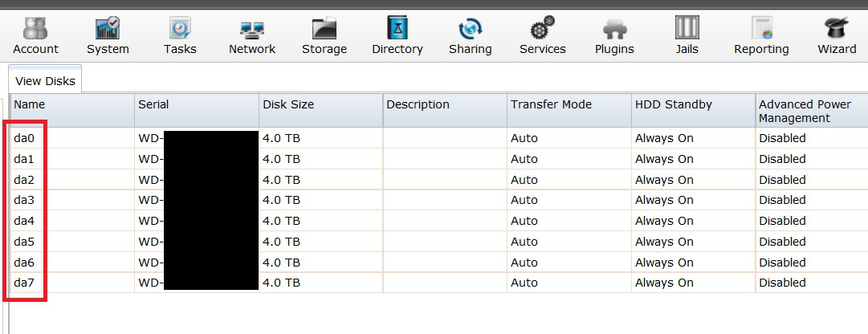Image resolution: width=868 pixels, height=334 pixels.
Task: Open the Plugins icon
Action: pos(614,30)
